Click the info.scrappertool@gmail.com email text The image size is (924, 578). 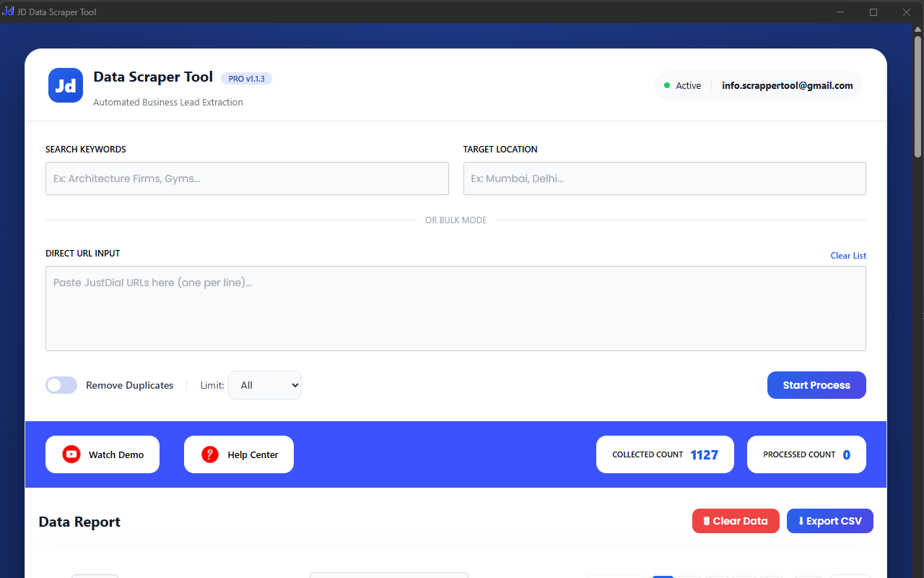pos(788,85)
